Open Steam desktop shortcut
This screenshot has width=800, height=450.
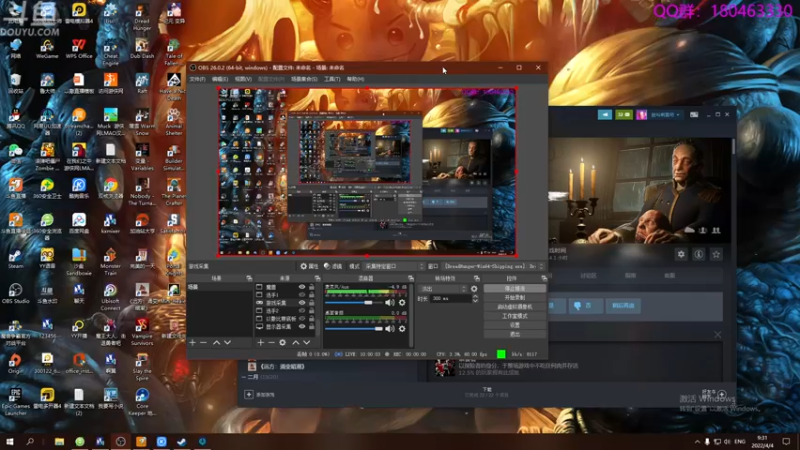coord(15,259)
